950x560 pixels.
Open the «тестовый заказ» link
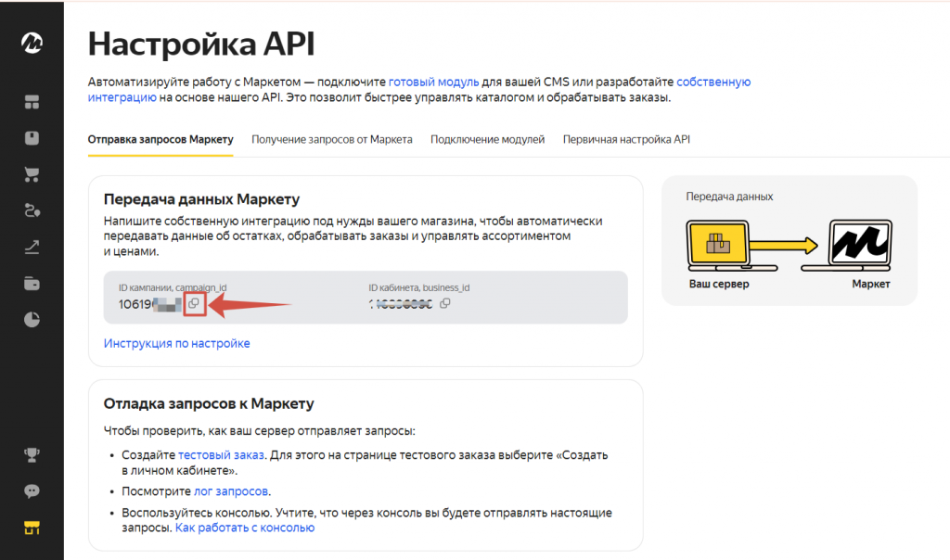[221, 455]
